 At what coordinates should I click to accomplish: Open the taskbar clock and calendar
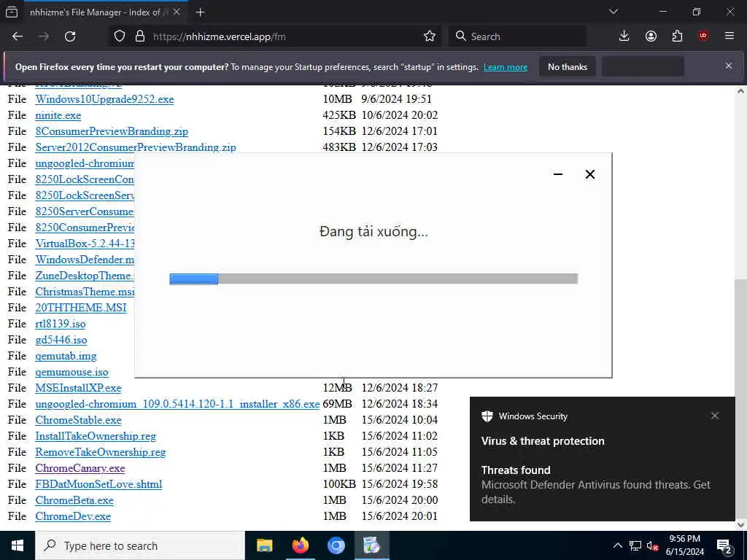pos(685,545)
